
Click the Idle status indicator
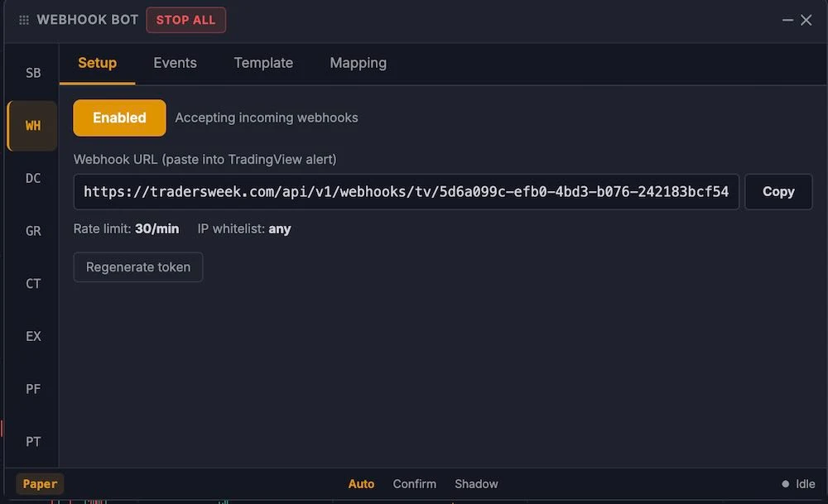click(798, 484)
